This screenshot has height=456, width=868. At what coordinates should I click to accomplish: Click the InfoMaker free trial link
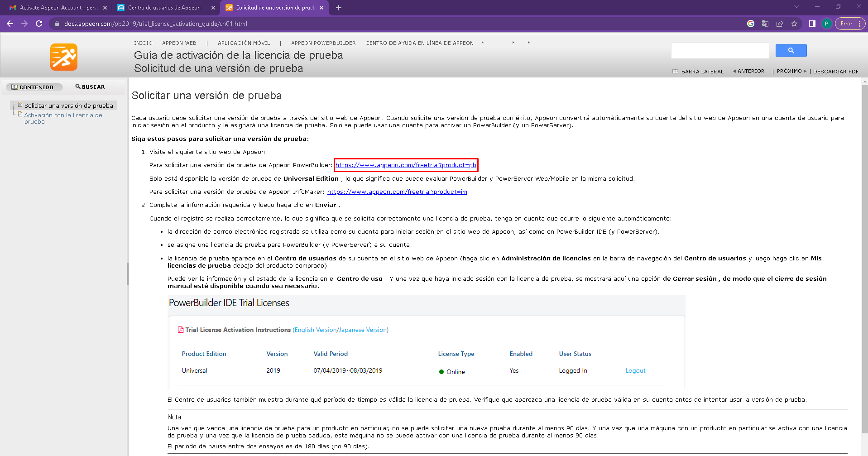pos(397,192)
